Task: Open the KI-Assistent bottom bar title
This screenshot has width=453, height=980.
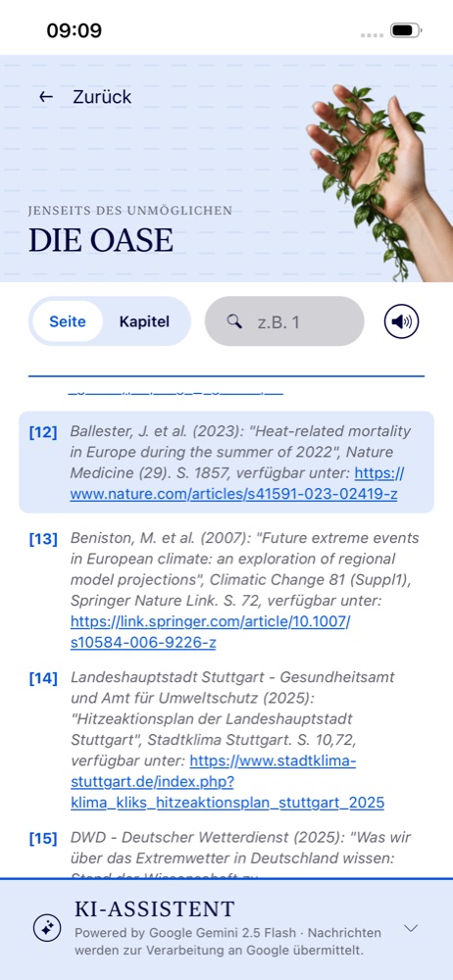Action: (155, 908)
